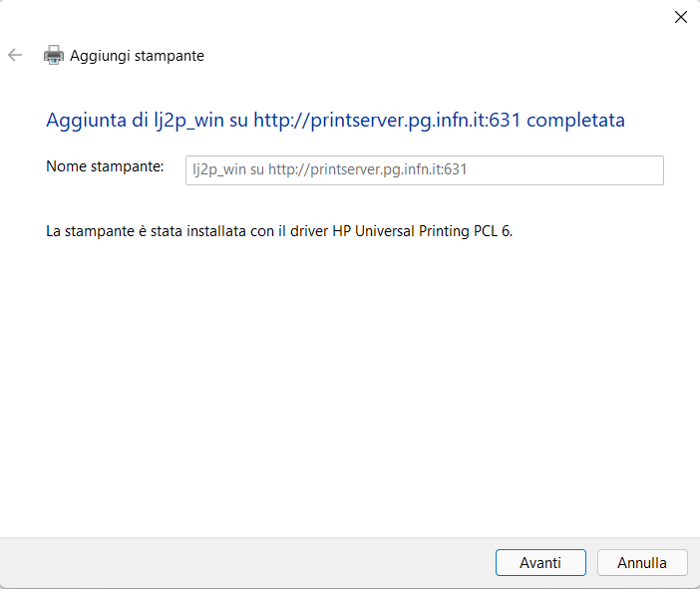Click the printer icon beside the title

pos(54,55)
